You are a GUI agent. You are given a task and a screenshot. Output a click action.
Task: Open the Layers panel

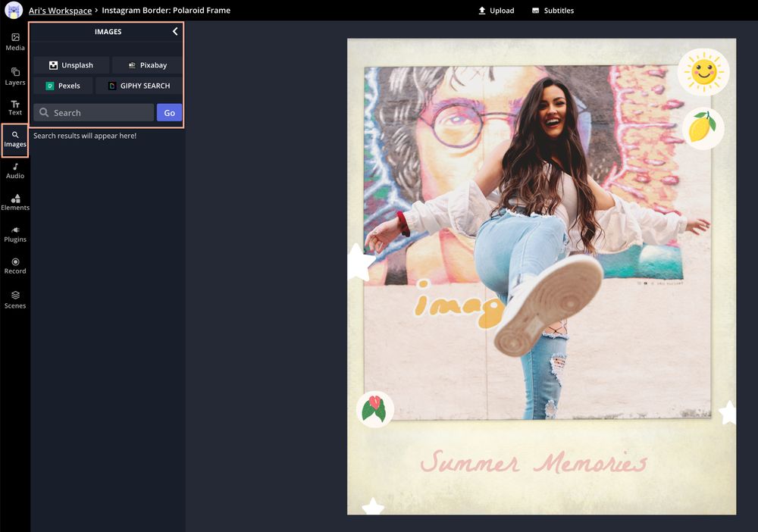pos(15,76)
